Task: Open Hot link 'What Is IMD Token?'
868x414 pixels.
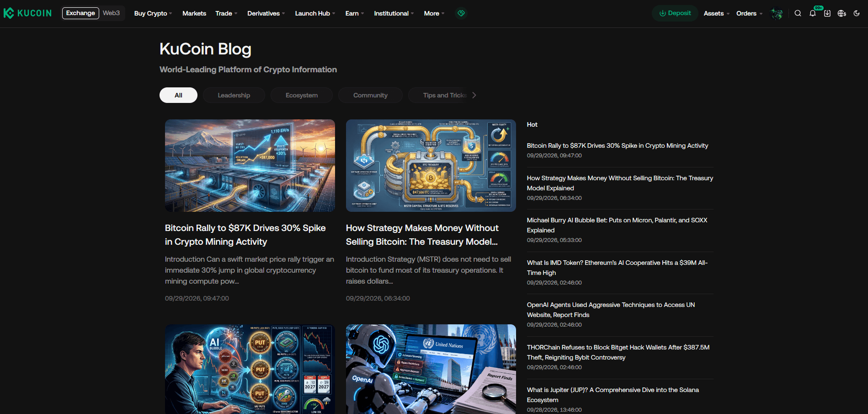Action: [x=617, y=268]
